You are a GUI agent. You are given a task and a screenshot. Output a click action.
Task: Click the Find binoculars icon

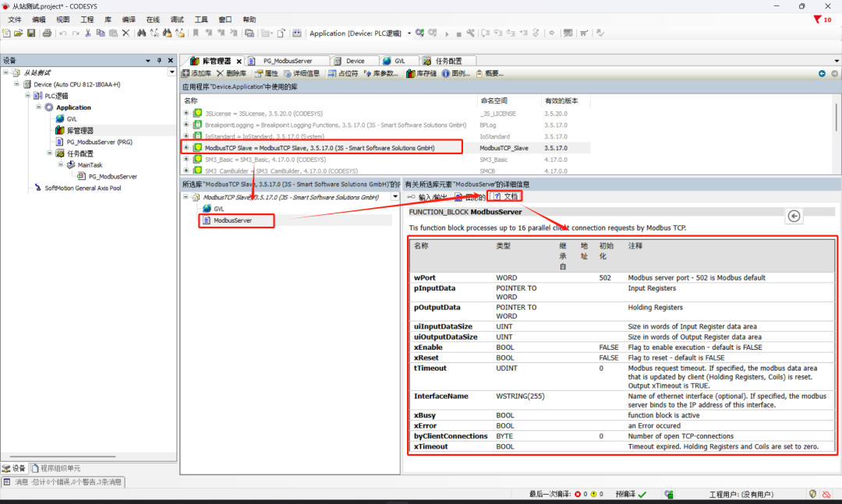[141, 33]
